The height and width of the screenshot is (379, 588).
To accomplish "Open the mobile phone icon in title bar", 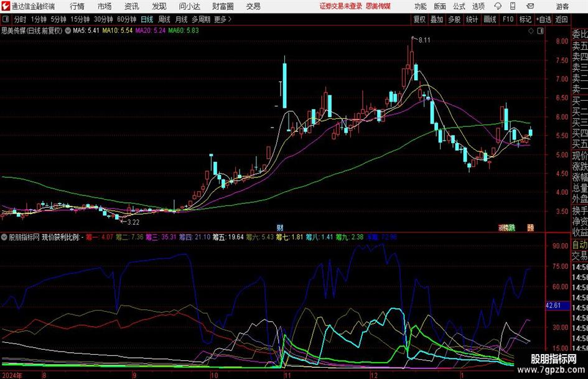I will 513,6.
